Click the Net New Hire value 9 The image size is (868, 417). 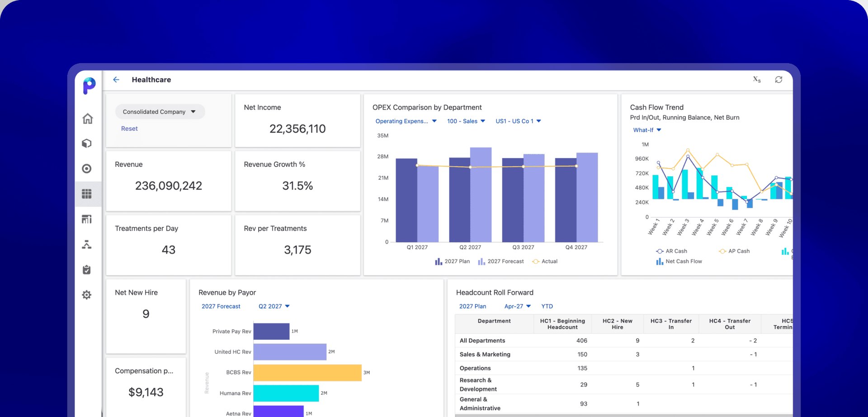(x=146, y=314)
